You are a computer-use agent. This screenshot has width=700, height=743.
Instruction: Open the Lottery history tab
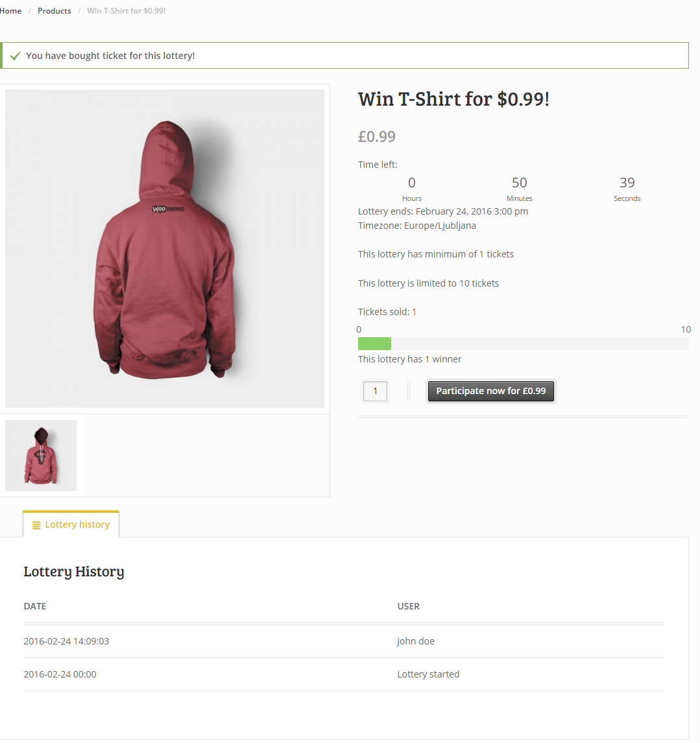click(71, 525)
